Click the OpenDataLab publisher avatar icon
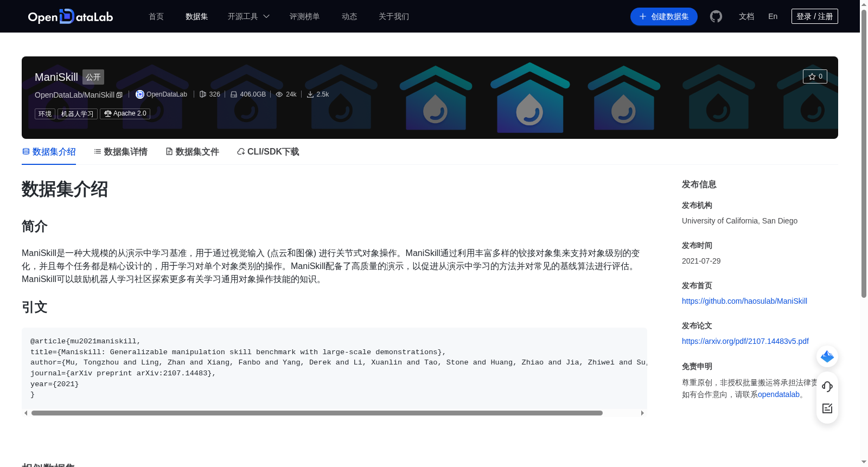The width and height of the screenshot is (868, 467). (139, 94)
